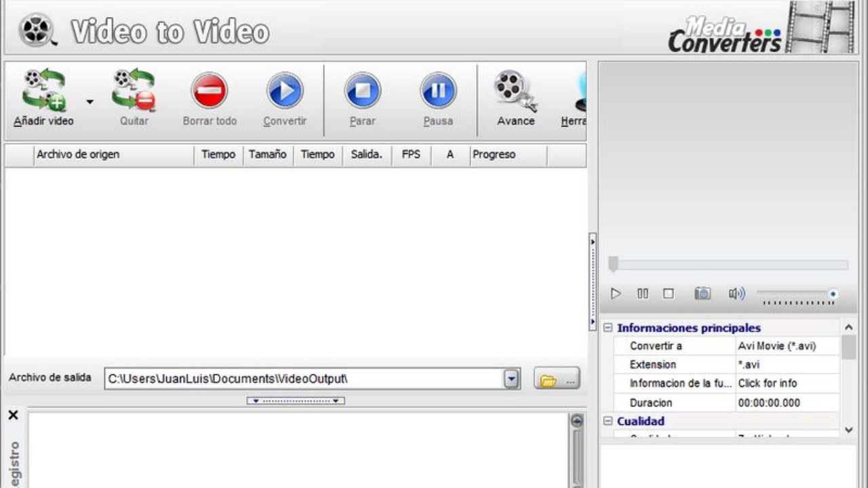This screenshot has height=488, width=868.
Task: Click the preview volume slider
Action: coord(797,295)
